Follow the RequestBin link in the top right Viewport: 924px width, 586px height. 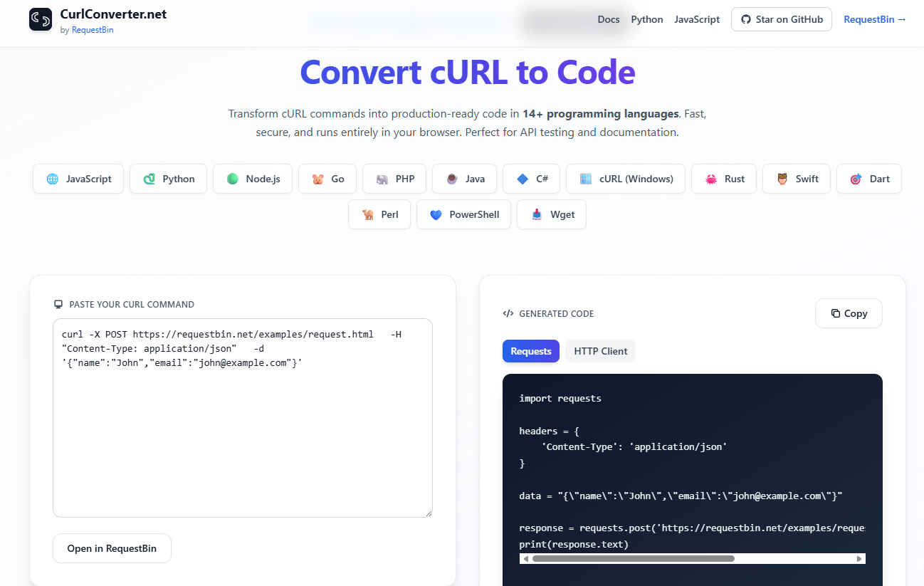click(x=874, y=19)
